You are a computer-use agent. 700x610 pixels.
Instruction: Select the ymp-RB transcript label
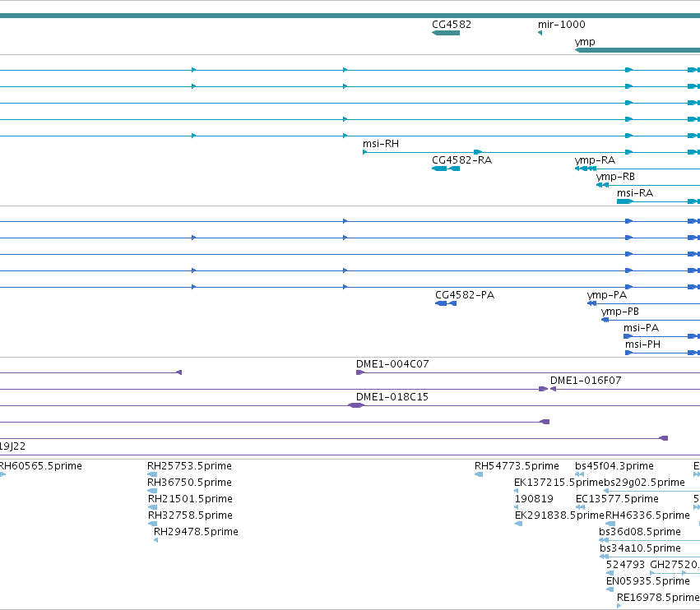(615, 177)
